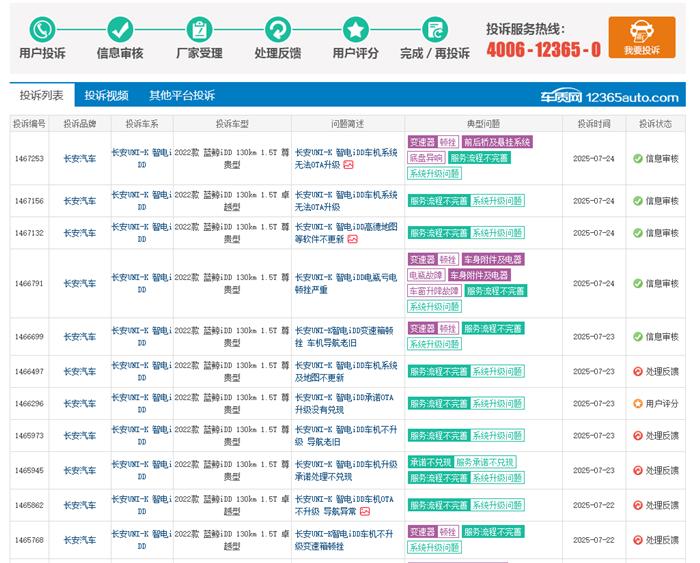Click the 用户评分 star step icon

356,29
